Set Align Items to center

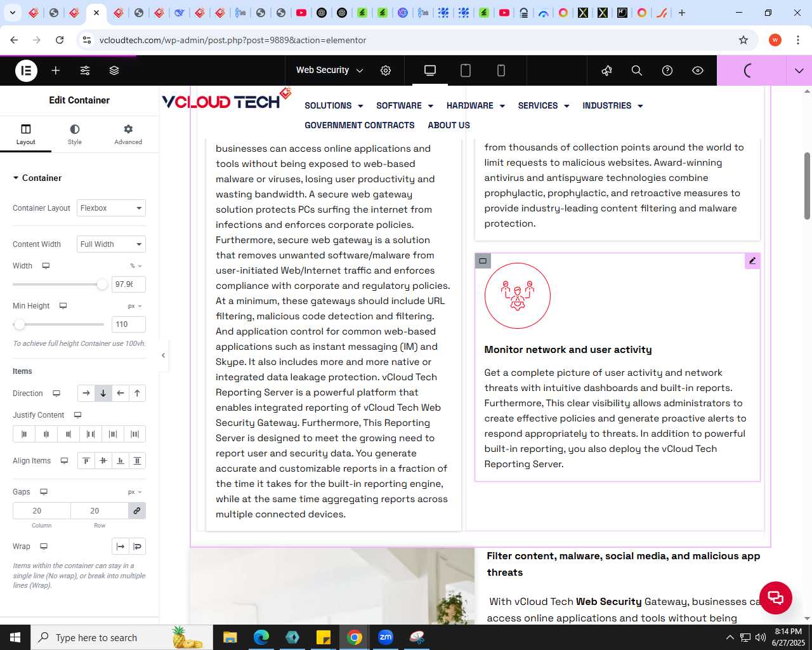(x=103, y=461)
